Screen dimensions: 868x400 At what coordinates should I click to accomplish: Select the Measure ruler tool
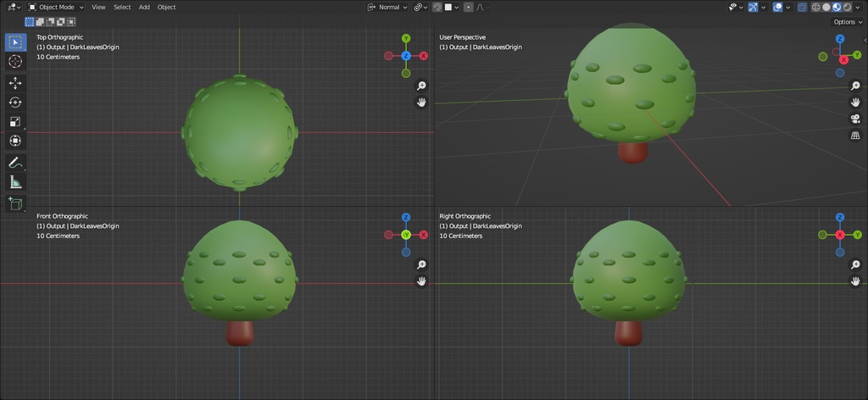15,181
